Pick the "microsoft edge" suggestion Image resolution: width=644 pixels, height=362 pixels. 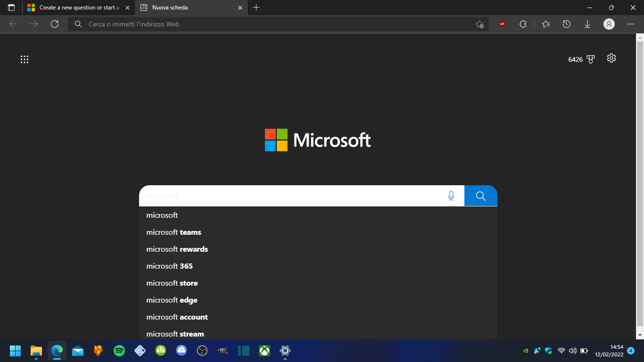[x=318, y=300]
